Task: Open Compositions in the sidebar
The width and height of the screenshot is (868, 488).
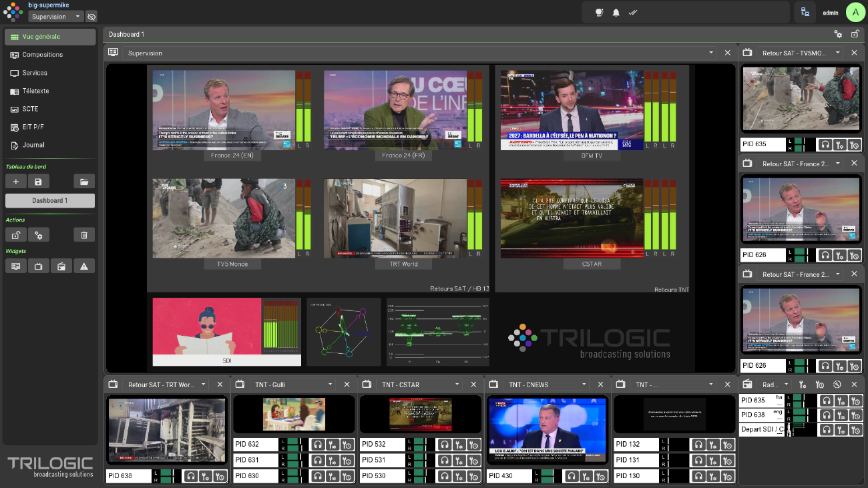Action: (x=50, y=55)
